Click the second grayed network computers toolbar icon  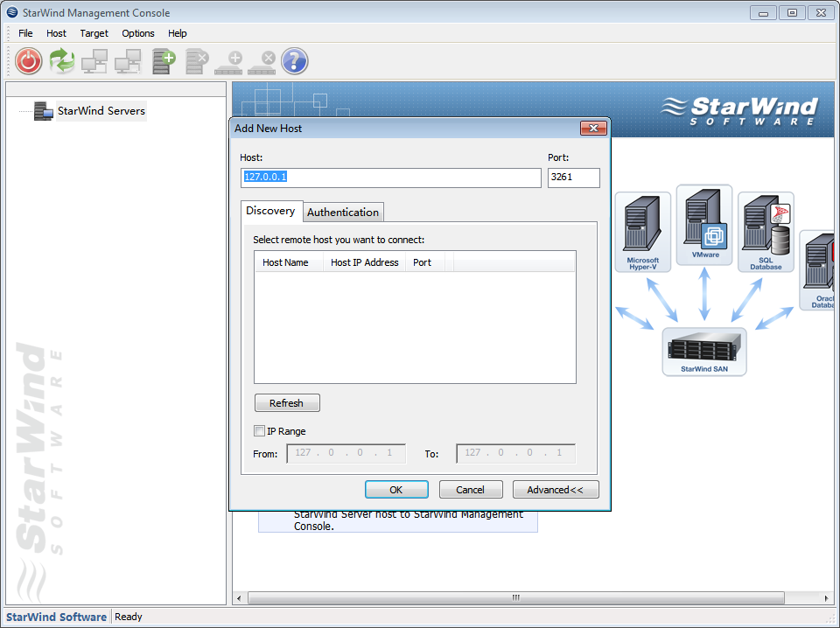tap(128, 61)
